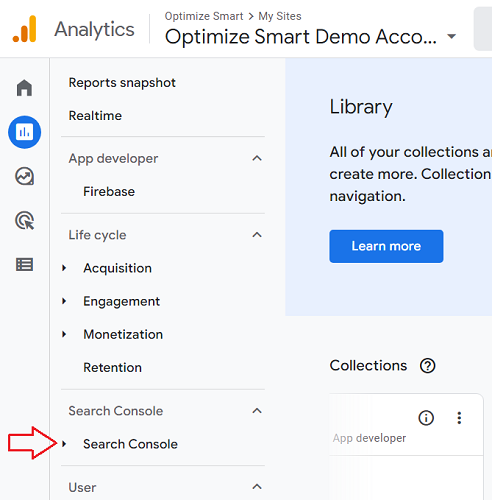492x500 pixels.
Task: Click the Analytics product name
Action: pyautogui.click(x=95, y=30)
